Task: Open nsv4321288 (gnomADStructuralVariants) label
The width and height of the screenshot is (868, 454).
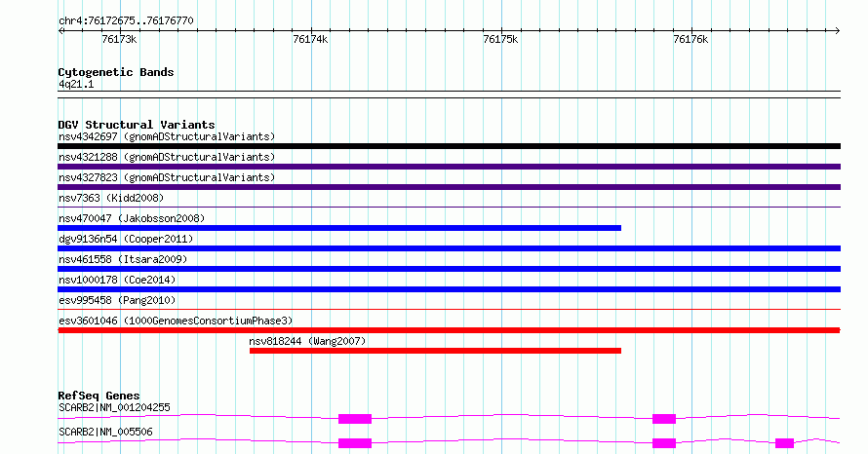Action: (167, 157)
